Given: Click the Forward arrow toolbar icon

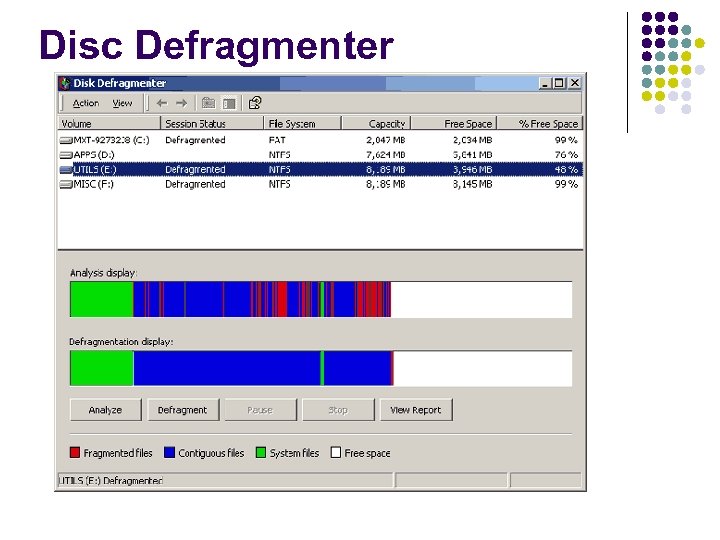Looking at the screenshot, I should (182, 103).
